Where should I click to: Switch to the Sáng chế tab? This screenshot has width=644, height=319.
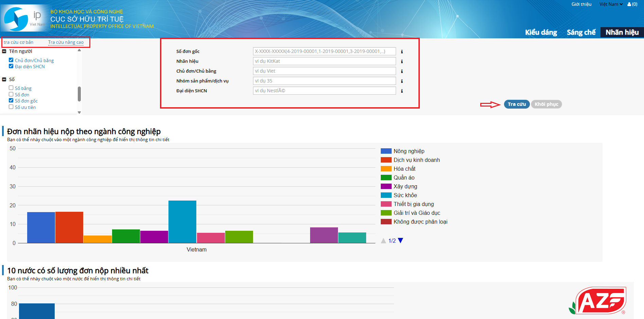coord(581,32)
